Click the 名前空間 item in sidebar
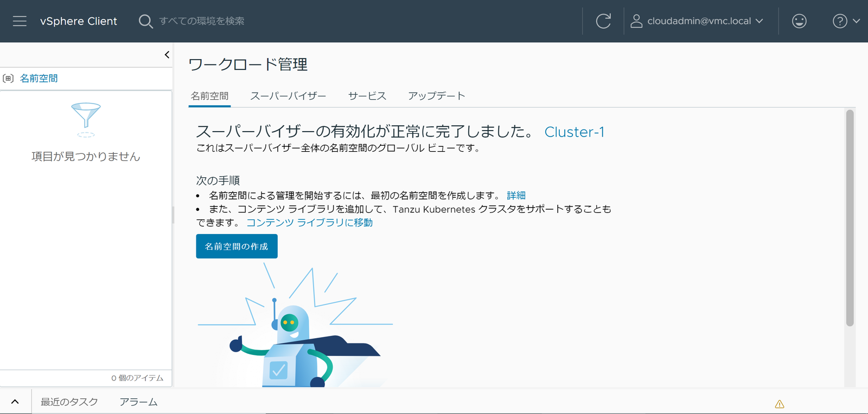This screenshot has height=414, width=868. (39, 79)
